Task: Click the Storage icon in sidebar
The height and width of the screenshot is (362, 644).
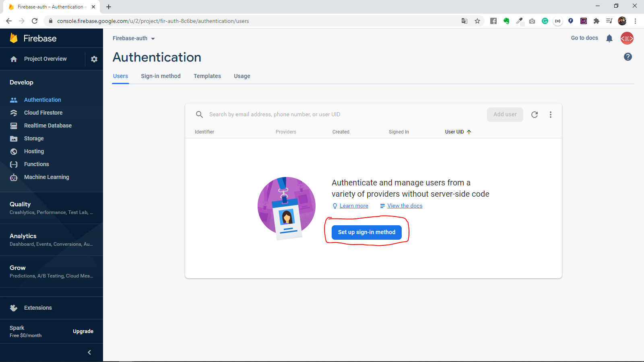Action: pyautogui.click(x=14, y=138)
